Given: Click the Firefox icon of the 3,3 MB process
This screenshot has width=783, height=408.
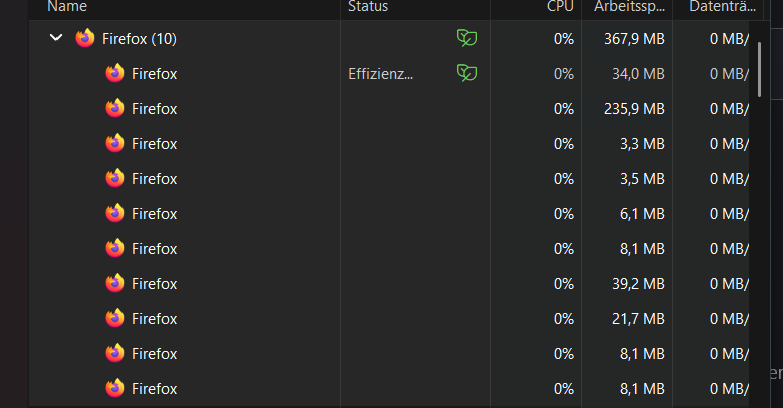Looking at the screenshot, I should click(x=115, y=143).
